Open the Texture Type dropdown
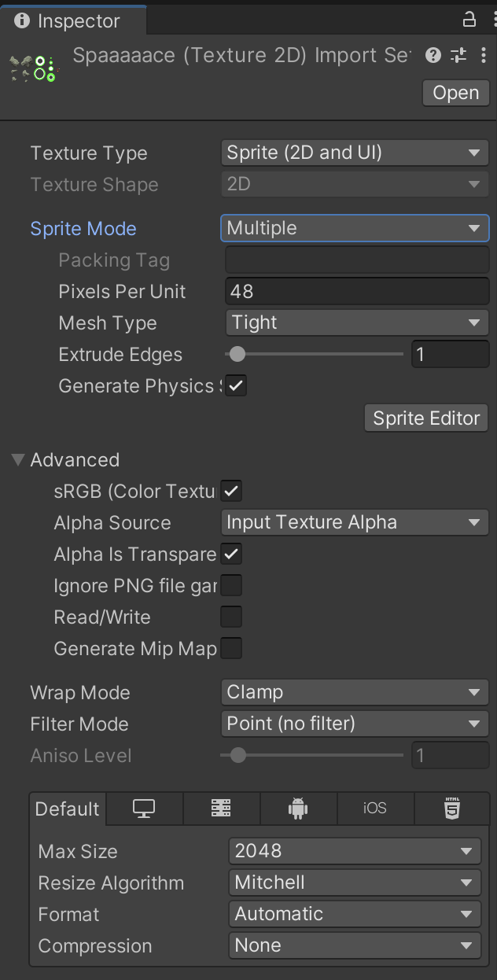Viewport: 497px width, 980px height. (355, 153)
